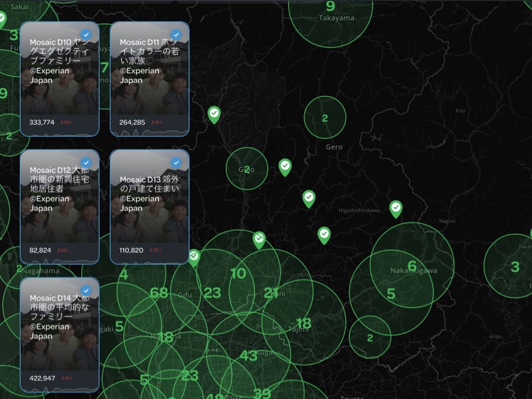532x399 pixels.
Task: Select the pin north-west of the Higashishirakawa label
Action: click(x=309, y=199)
